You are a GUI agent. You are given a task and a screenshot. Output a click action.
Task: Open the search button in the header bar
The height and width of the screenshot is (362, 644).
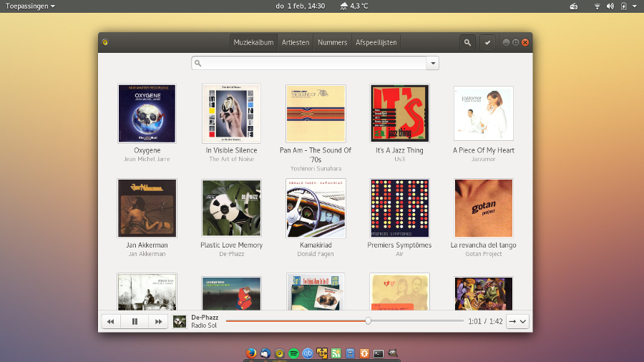[467, 42]
